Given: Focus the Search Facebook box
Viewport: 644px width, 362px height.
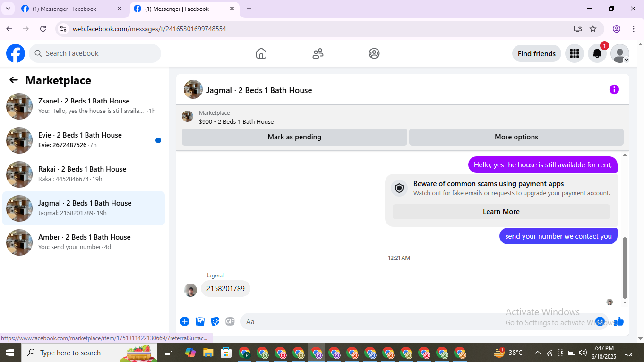Looking at the screenshot, I should pos(95,53).
